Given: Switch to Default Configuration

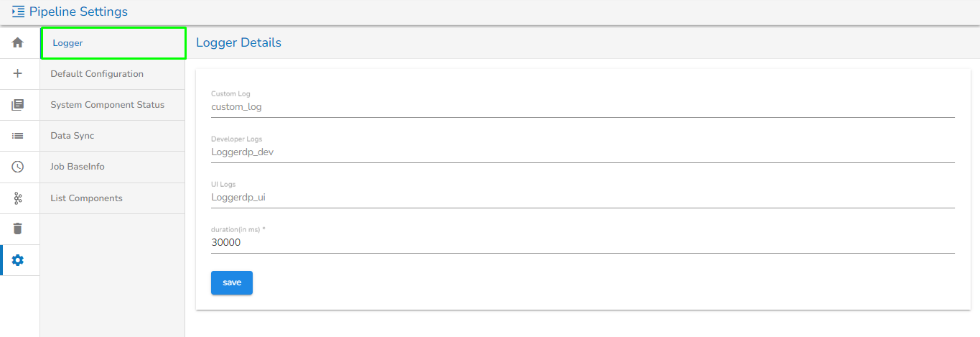Looking at the screenshot, I should (x=113, y=74).
